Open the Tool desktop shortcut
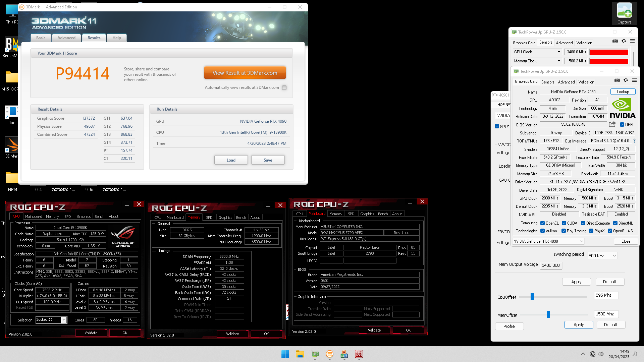This screenshot has height=362, width=644. point(12,115)
